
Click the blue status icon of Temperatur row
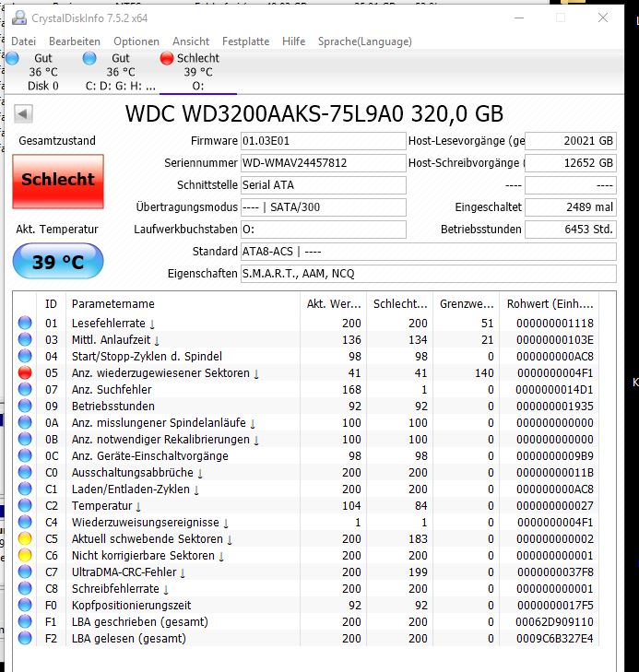pos(25,506)
